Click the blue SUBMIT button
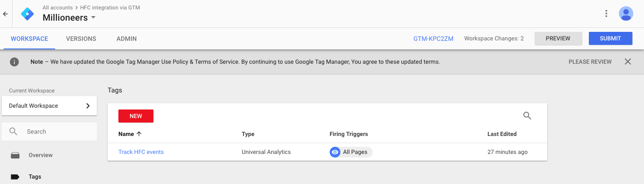The width and height of the screenshot is (644, 184). [610, 39]
